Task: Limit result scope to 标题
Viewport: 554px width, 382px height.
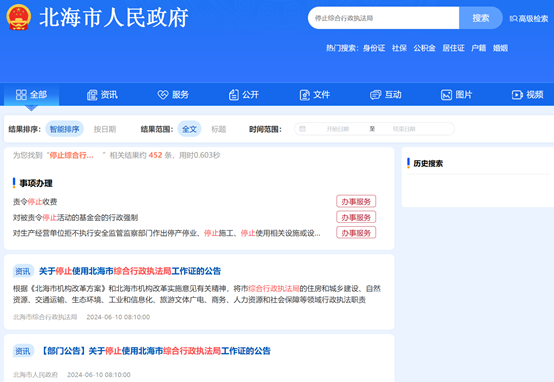Action: point(219,129)
